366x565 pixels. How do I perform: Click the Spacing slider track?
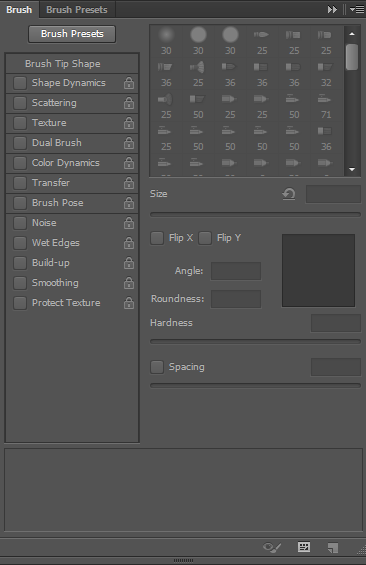pyautogui.click(x=255, y=386)
